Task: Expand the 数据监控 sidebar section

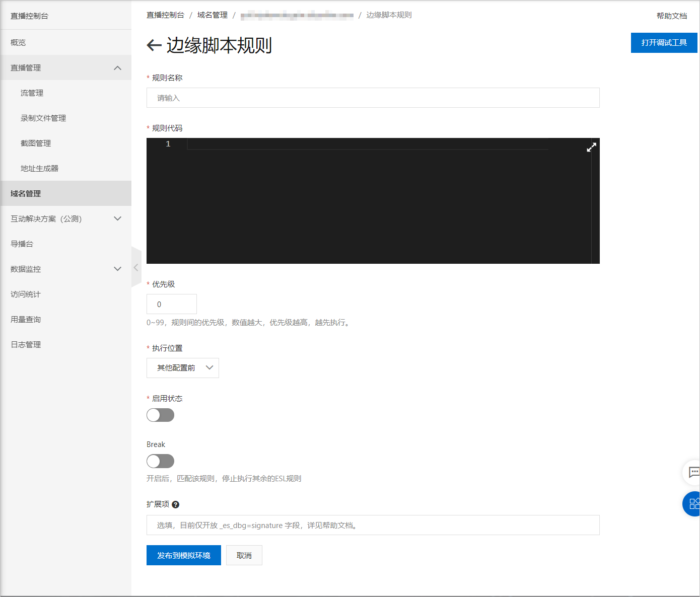Action: coord(65,269)
